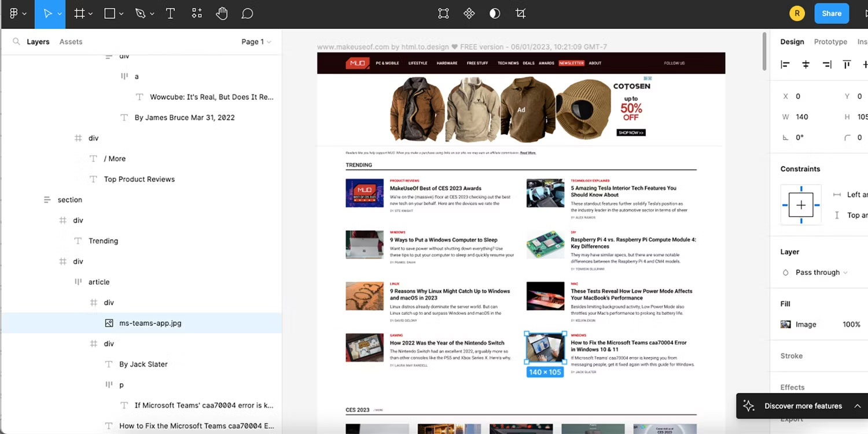
Task: Click the Image fill swatch
Action: (x=785, y=325)
